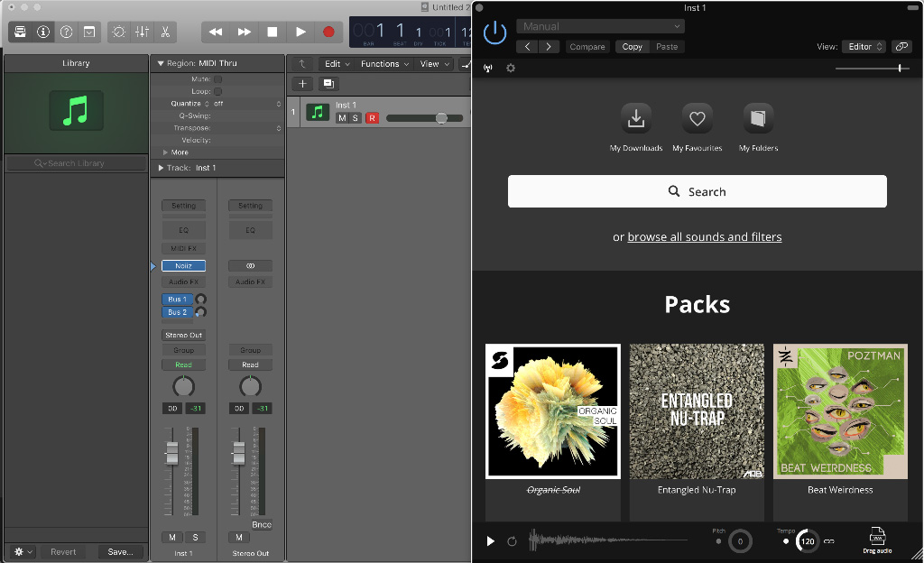This screenshot has width=924, height=563.
Task: Click the Copy button in the plugin header
Action: point(632,46)
